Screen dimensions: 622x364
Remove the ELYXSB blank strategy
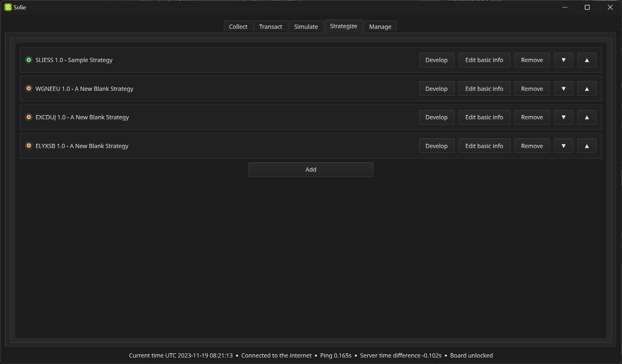(x=532, y=146)
